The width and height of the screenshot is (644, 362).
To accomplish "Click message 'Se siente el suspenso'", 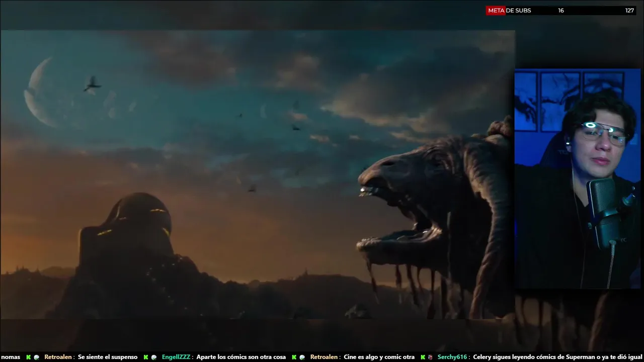I will pos(108,357).
